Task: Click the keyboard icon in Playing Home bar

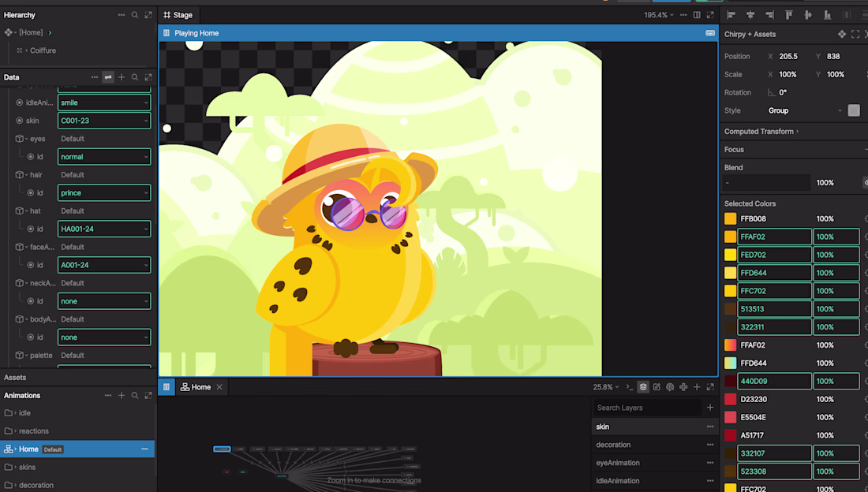Action: pyautogui.click(x=710, y=33)
